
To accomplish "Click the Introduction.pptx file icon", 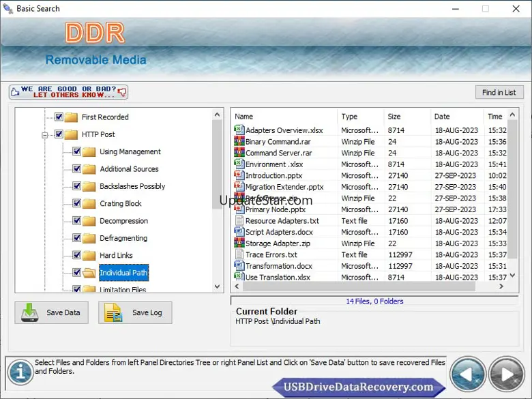I will 239,175.
